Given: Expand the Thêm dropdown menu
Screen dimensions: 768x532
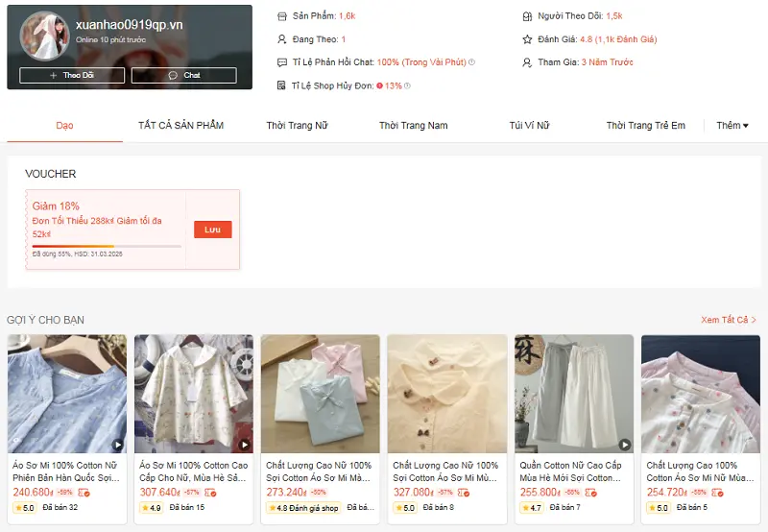Looking at the screenshot, I should click(x=732, y=126).
